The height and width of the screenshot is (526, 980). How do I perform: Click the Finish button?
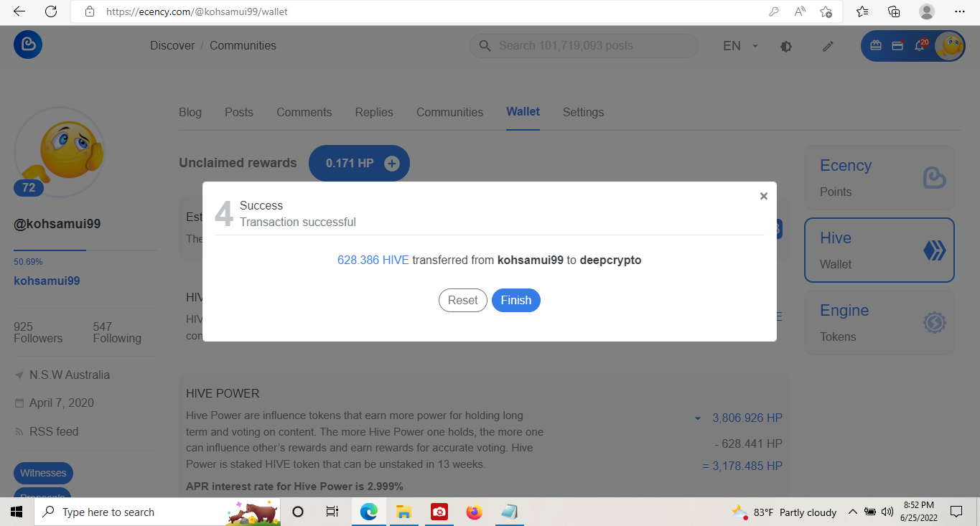516,300
